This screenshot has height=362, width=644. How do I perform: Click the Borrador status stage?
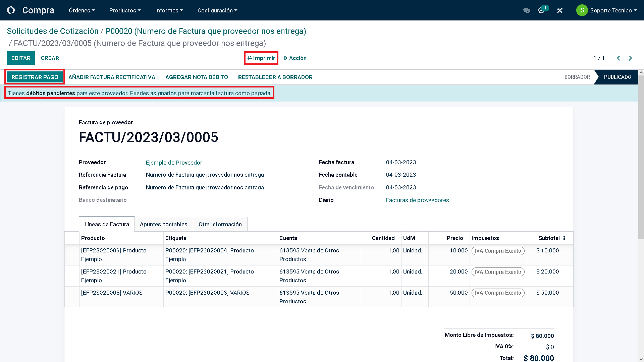[x=577, y=77]
